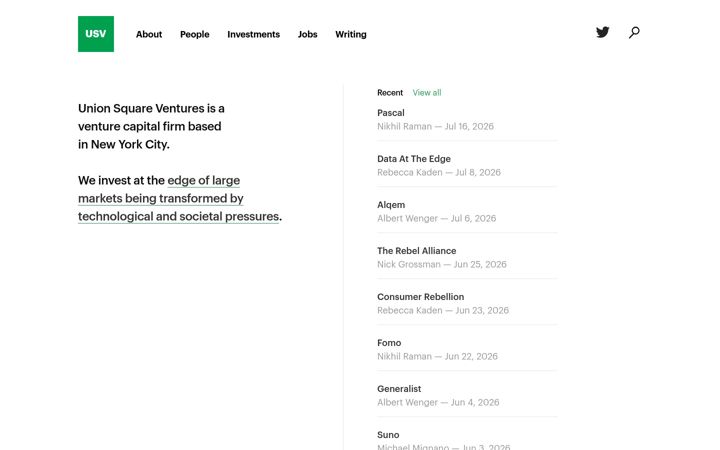This screenshot has height=450, width=720.
Task: Click 'Rebecca Kaden — Jul 8, 2026'
Action: 439,172
